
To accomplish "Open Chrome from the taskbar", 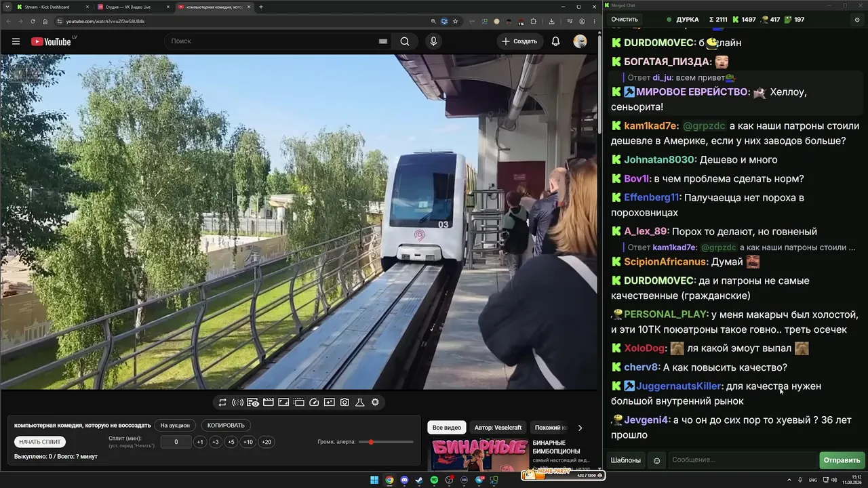I will click(x=389, y=481).
